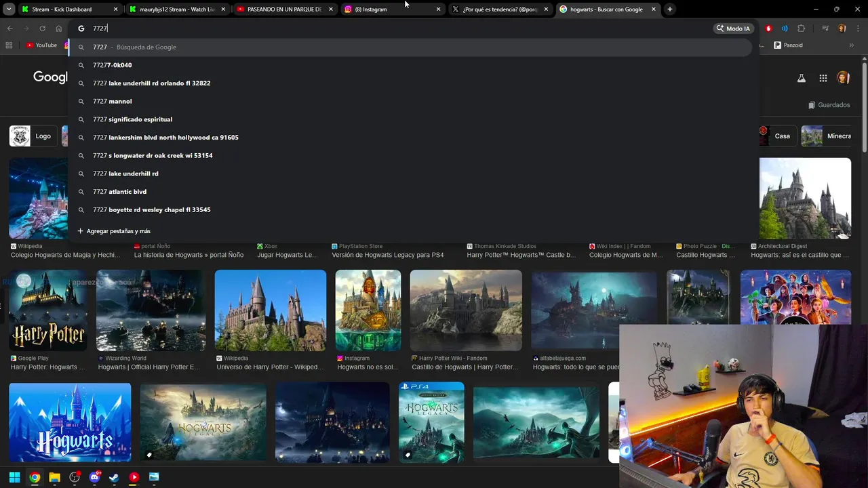
Task: Open Discord from taskbar
Action: 94,477
